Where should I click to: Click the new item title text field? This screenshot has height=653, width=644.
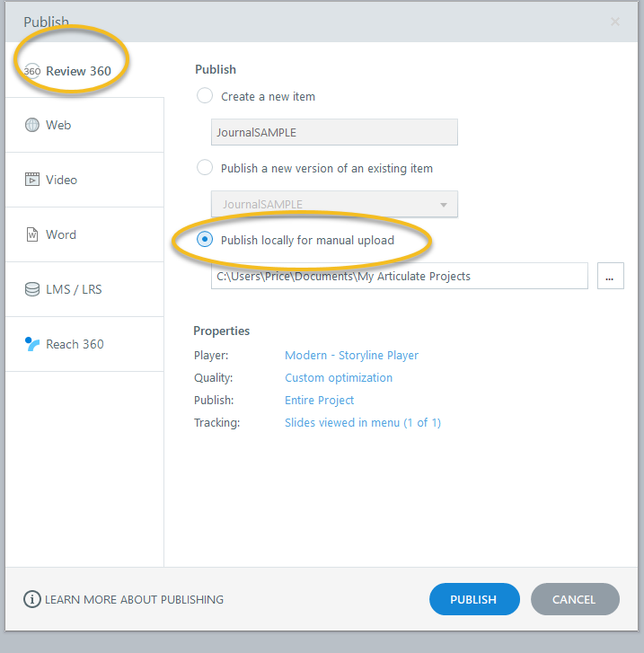click(x=334, y=132)
